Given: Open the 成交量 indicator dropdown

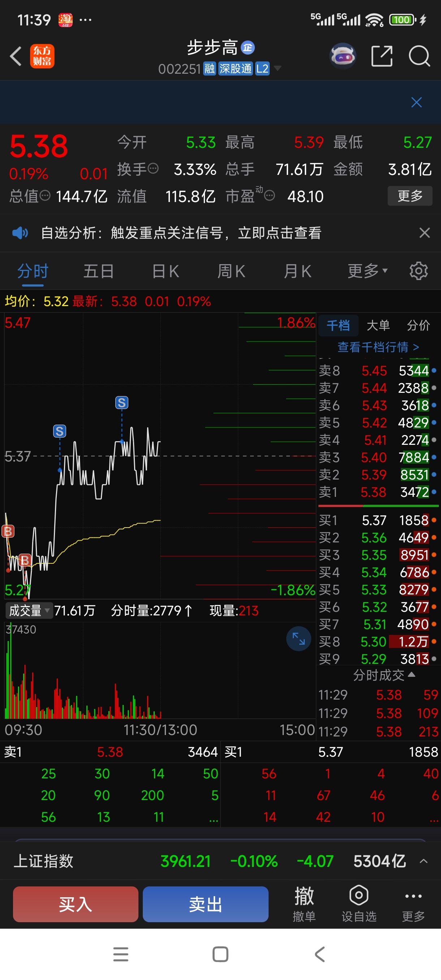Looking at the screenshot, I should [29, 610].
